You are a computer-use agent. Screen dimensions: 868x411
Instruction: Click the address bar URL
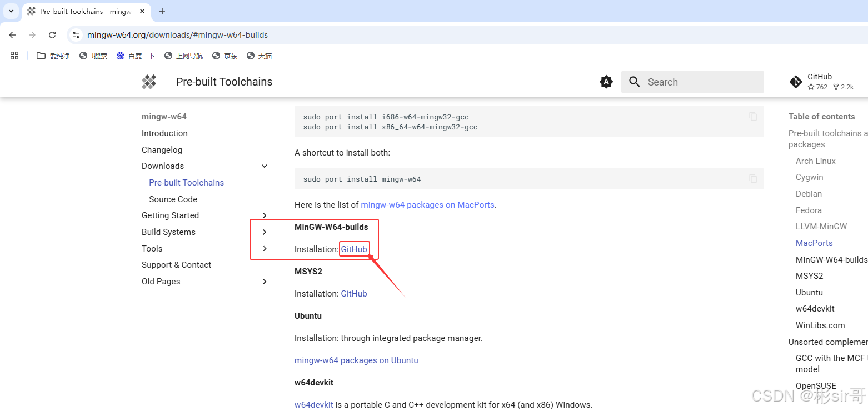pyautogui.click(x=177, y=35)
